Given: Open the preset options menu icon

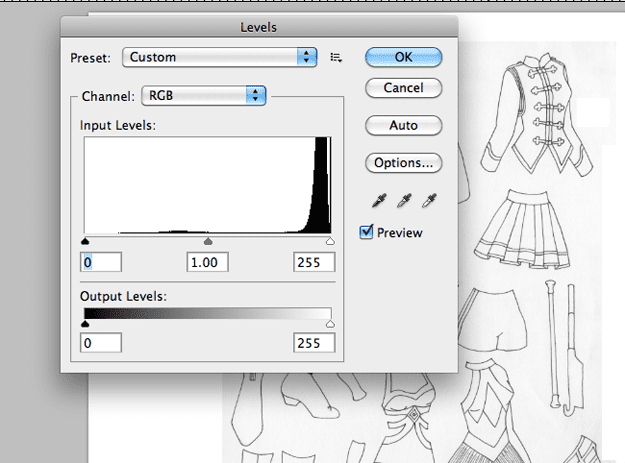Looking at the screenshot, I should 336,58.
